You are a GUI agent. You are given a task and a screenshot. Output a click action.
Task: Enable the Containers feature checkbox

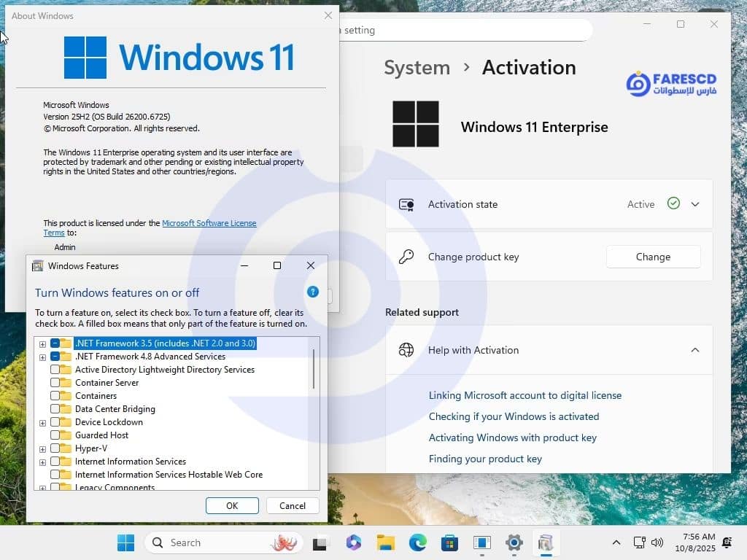pyautogui.click(x=55, y=396)
